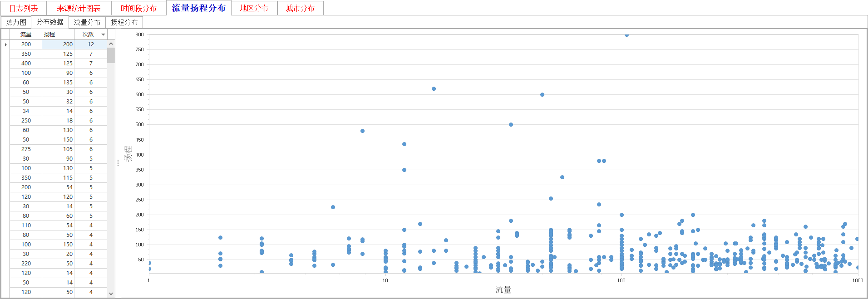Viewport: 868px width, 299px height.
Task: Select the row with 流量 250 扬程 18
Action: pos(59,121)
